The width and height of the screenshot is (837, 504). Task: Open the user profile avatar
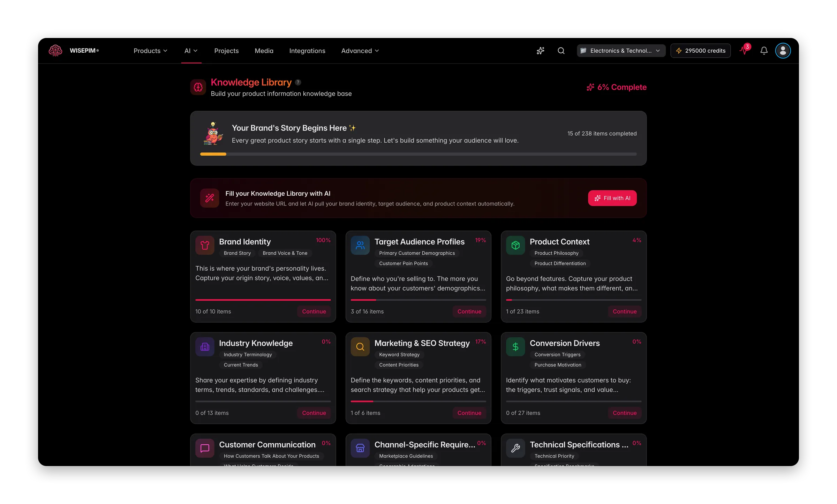click(x=783, y=51)
